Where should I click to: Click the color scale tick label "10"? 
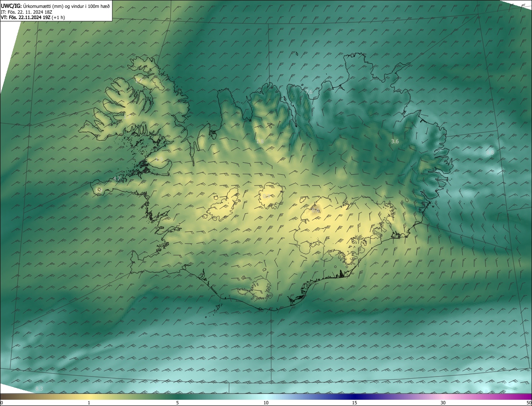tap(266, 403)
